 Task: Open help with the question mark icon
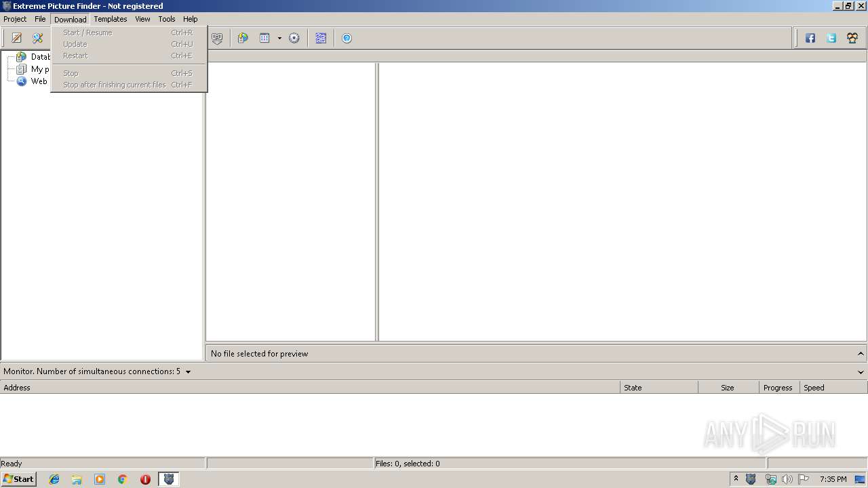pos(347,38)
